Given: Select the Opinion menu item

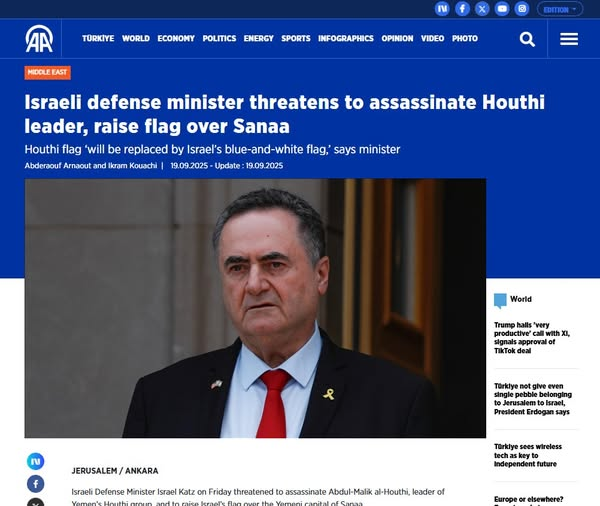Looking at the screenshot, I should 397,38.
